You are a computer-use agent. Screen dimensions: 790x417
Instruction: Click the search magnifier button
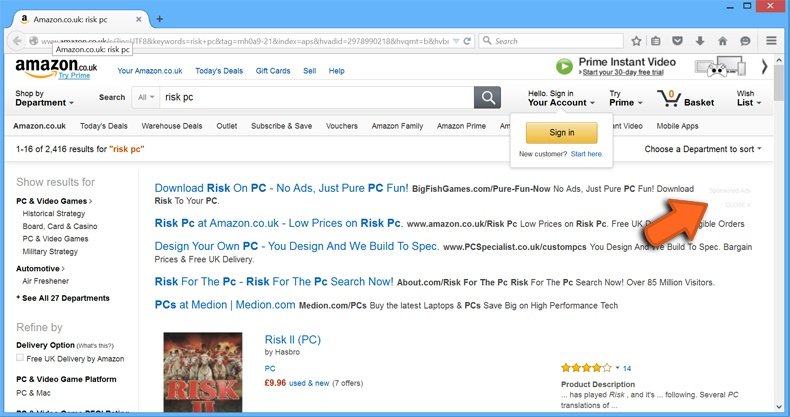tap(487, 97)
